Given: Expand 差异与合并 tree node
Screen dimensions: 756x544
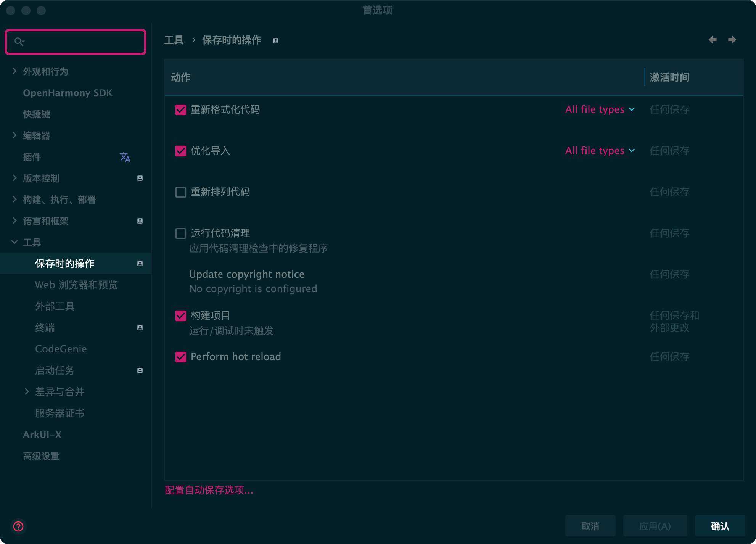Looking at the screenshot, I should click(x=27, y=391).
